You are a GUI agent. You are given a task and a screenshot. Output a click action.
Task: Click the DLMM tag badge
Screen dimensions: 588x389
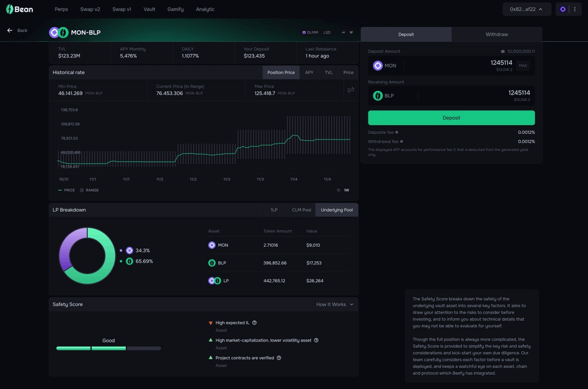[x=310, y=32]
